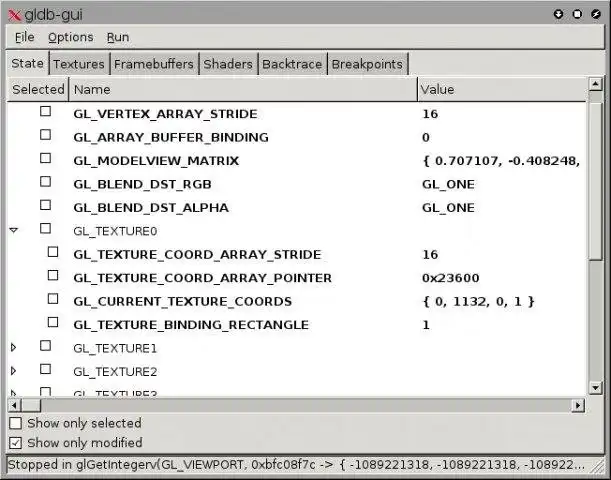Collapse the GL_TEXTURE0 tree node
The height and width of the screenshot is (480, 611).
(14, 230)
